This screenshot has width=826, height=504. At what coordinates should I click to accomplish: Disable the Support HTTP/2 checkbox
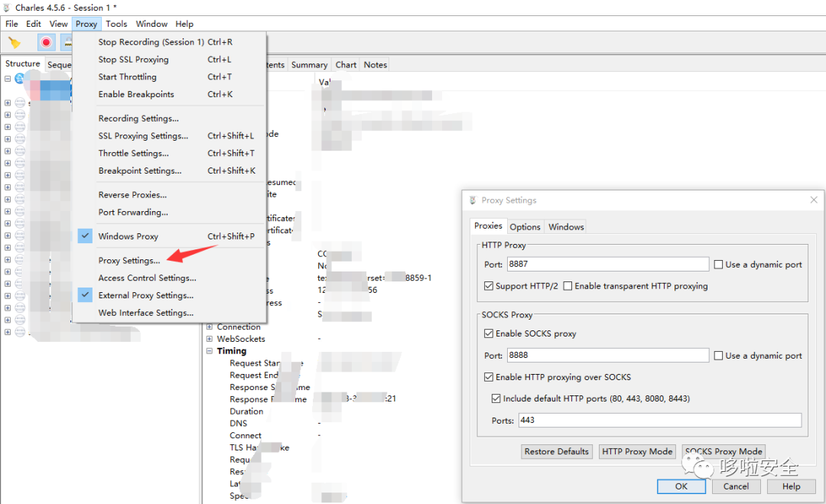tap(489, 286)
